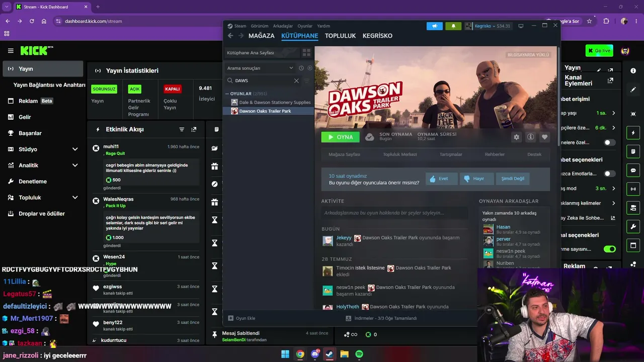Open Steam notifications bell

[x=453, y=26]
